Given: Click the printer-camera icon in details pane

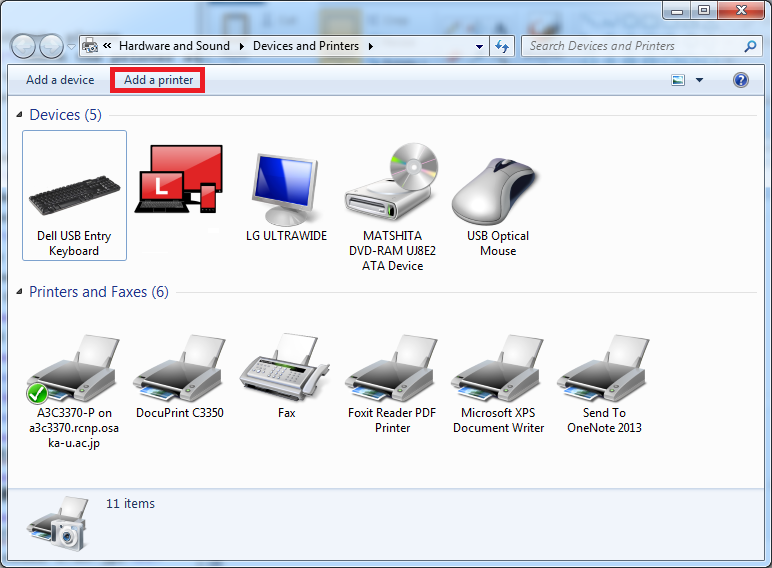Looking at the screenshot, I should (x=59, y=524).
